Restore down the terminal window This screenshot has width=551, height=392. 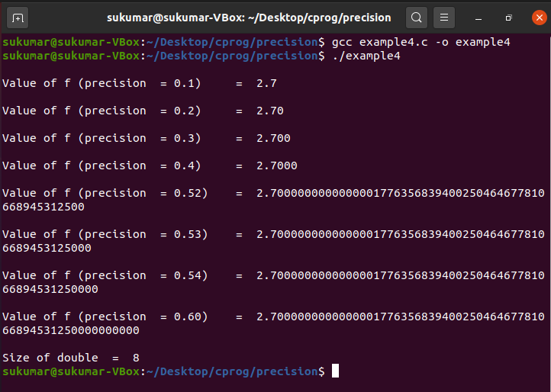tap(508, 17)
